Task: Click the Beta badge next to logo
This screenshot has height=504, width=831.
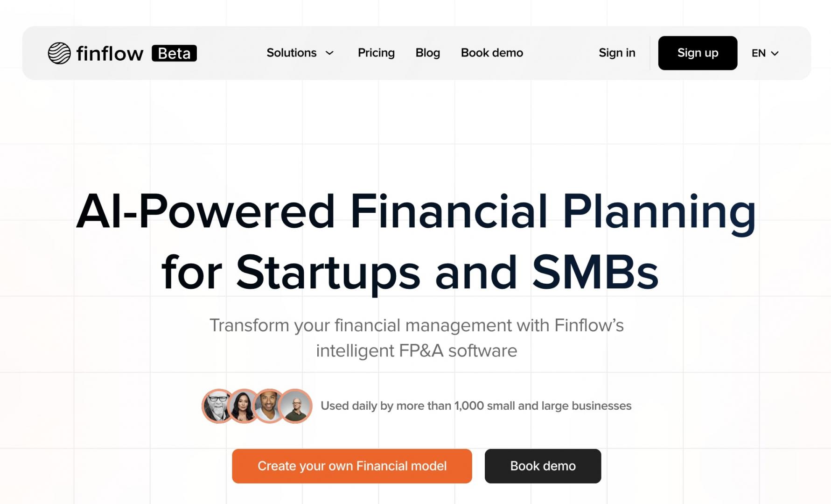Action: 174,53
